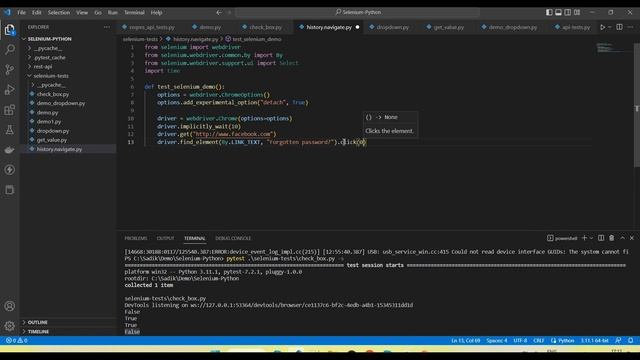Open the Selection menu

59,12
